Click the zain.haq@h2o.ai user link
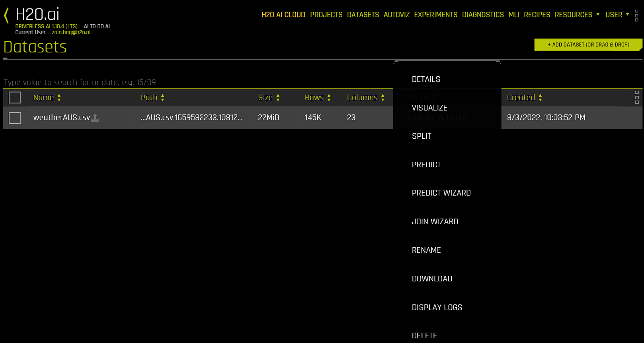644x343 pixels. point(71,33)
